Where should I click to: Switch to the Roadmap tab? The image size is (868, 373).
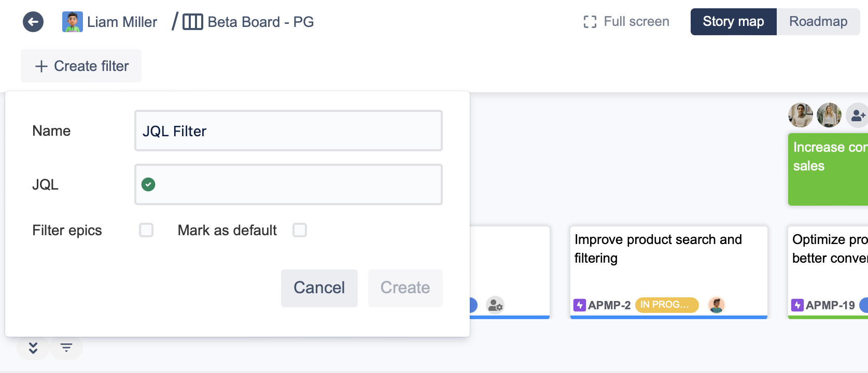point(818,22)
